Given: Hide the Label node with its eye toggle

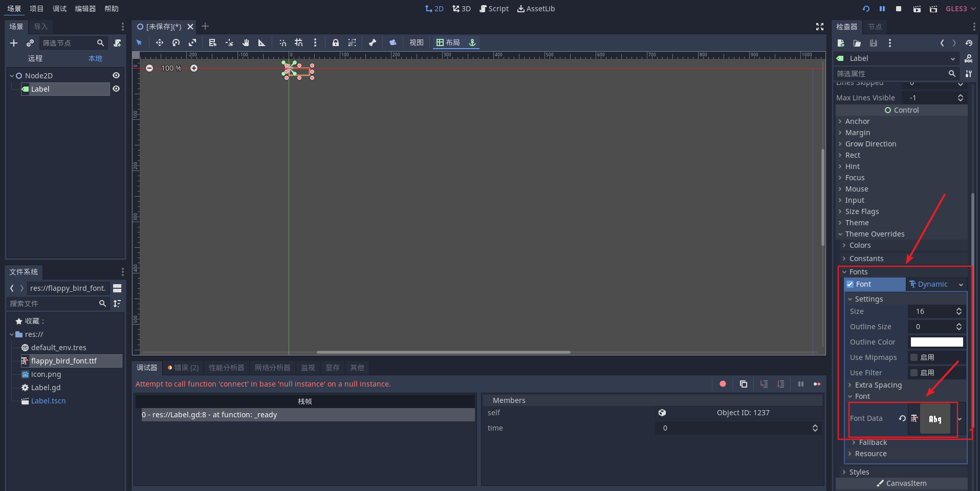Looking at the screenshot, I should [116, 89].
